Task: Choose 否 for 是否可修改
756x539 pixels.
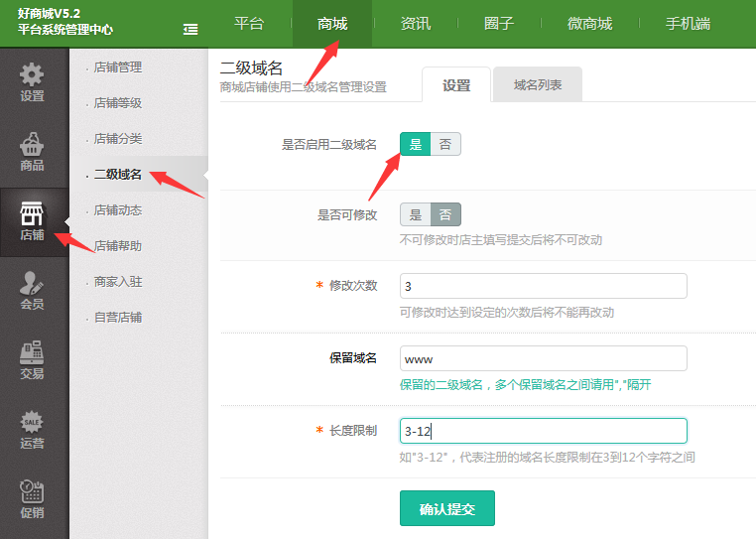Action: coord(445,214)
